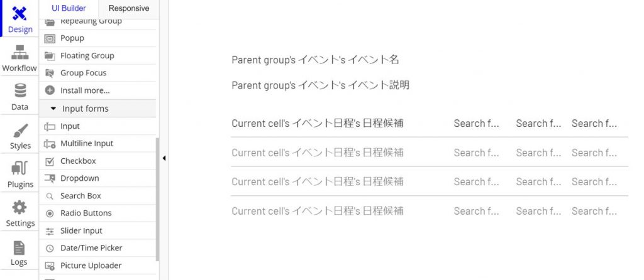Switch to the Responsive tab
The height and width of the screenshot is (280, 644).
129,8
